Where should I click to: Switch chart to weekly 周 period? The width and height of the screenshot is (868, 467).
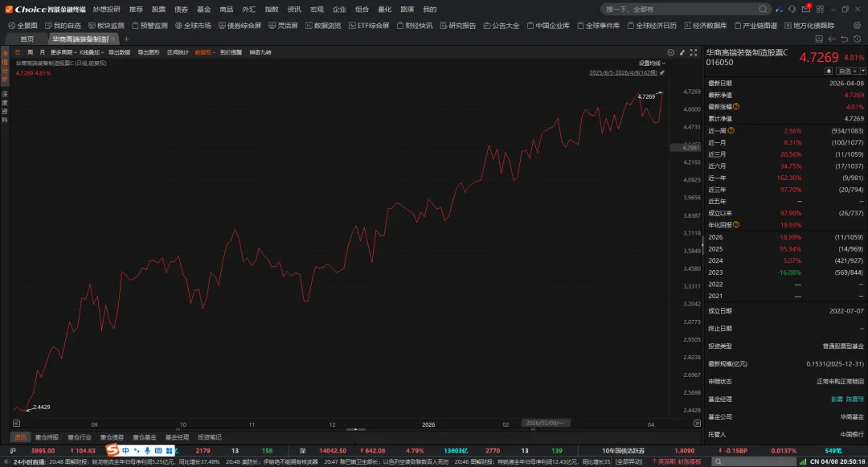tap(30, 52)
